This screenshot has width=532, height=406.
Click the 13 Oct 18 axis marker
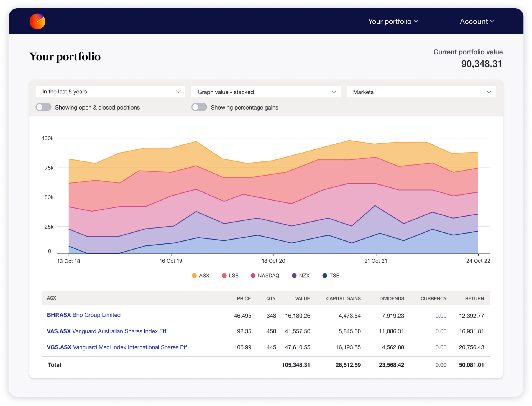[68, 261]
